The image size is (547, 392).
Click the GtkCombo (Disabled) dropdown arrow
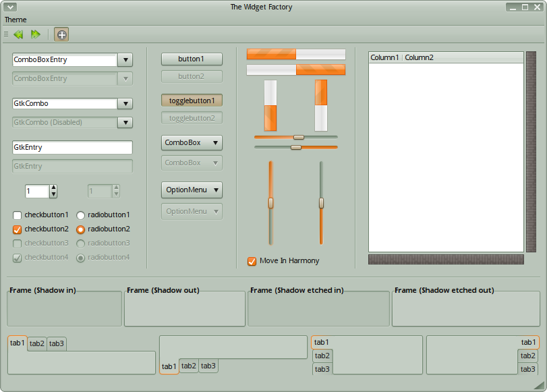[125, 123]
